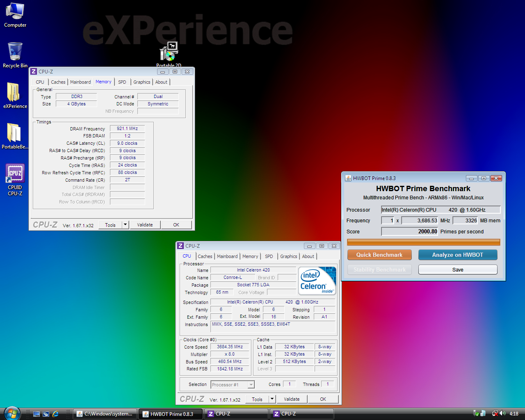The height and width of the screenshot is (420, 525).
Task: Click OK in the processor CPU-Z window
Action: click(323, 399)
